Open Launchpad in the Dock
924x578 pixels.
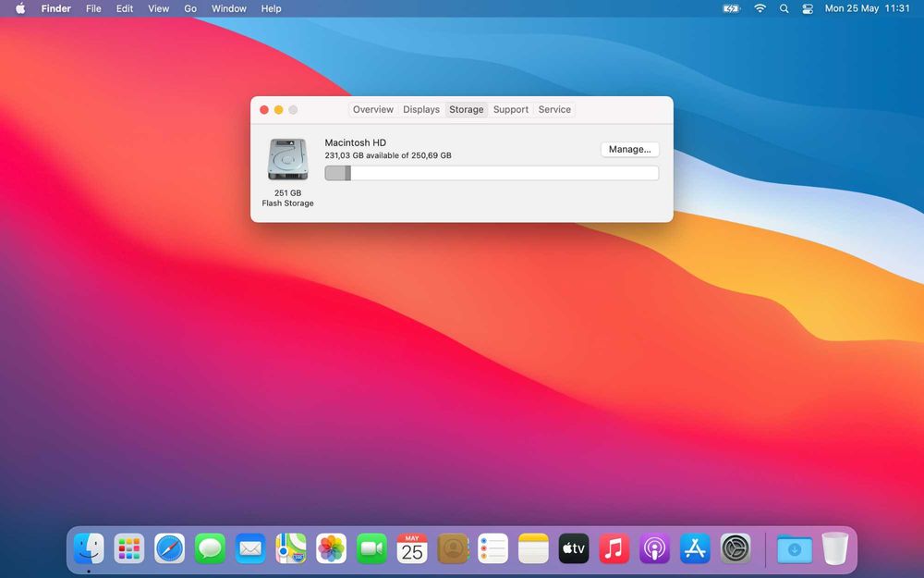pos(128,548)
